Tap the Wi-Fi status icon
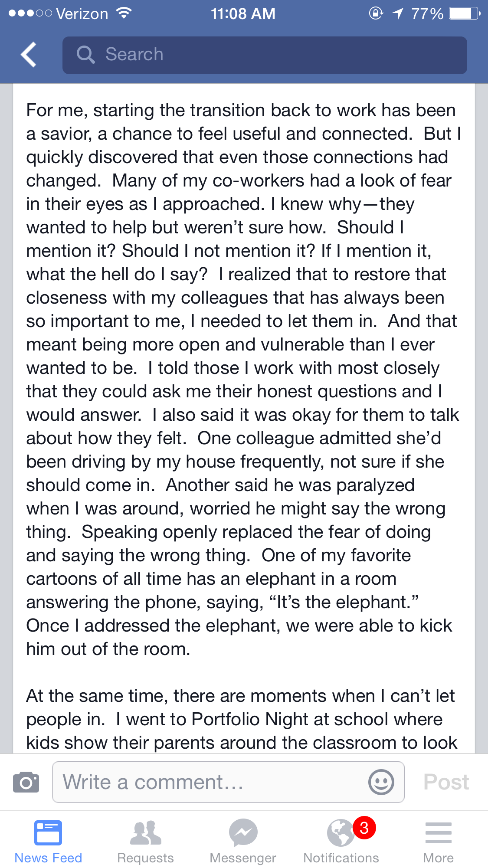The width and height of the screenshot is (488, 868). point(124,13)
